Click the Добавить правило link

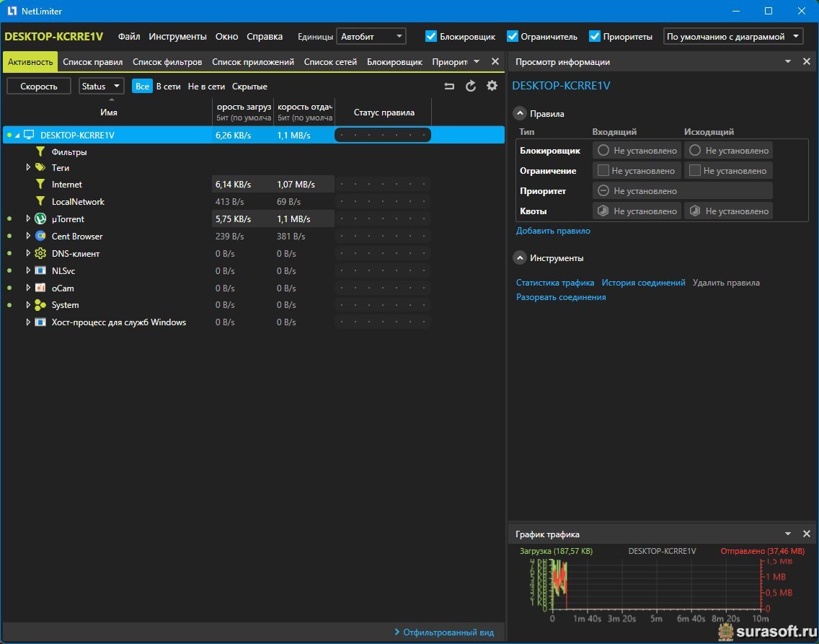click(x=553, y=230)
